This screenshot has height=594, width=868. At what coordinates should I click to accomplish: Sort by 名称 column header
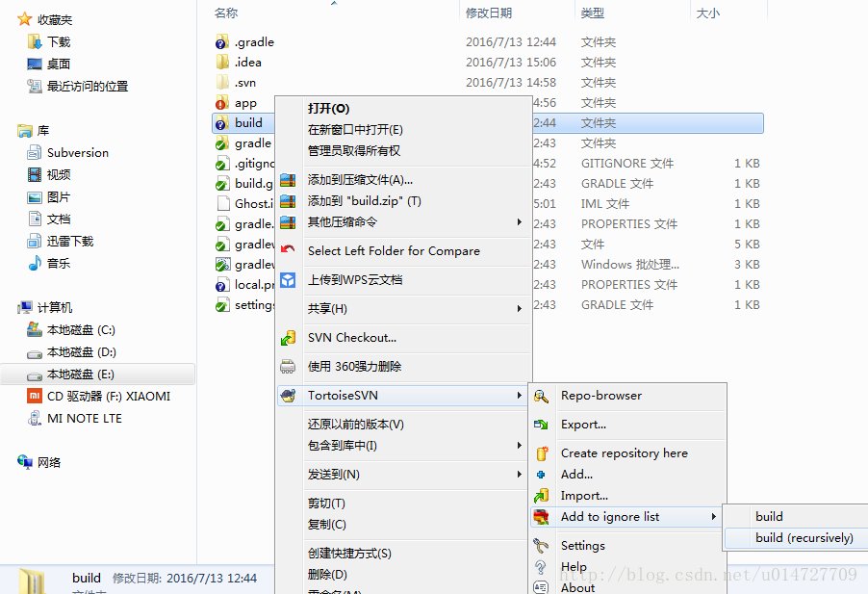point(226,13)
